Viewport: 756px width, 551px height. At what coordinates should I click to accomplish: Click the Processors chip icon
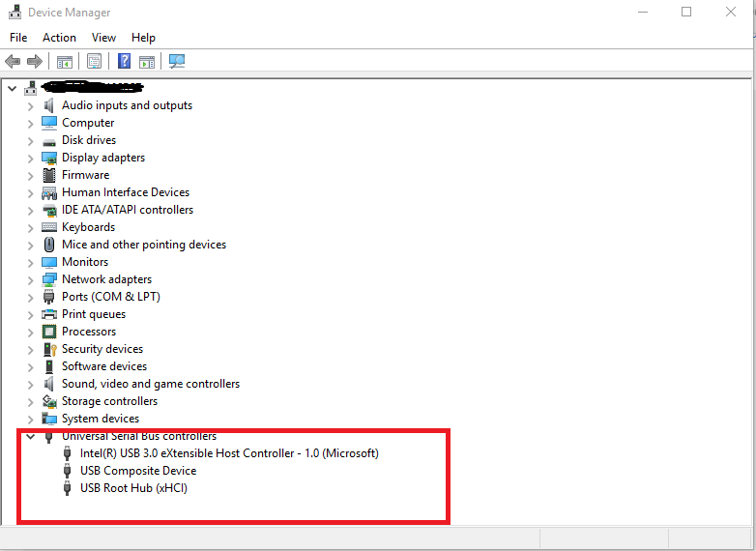coord(49,332)
